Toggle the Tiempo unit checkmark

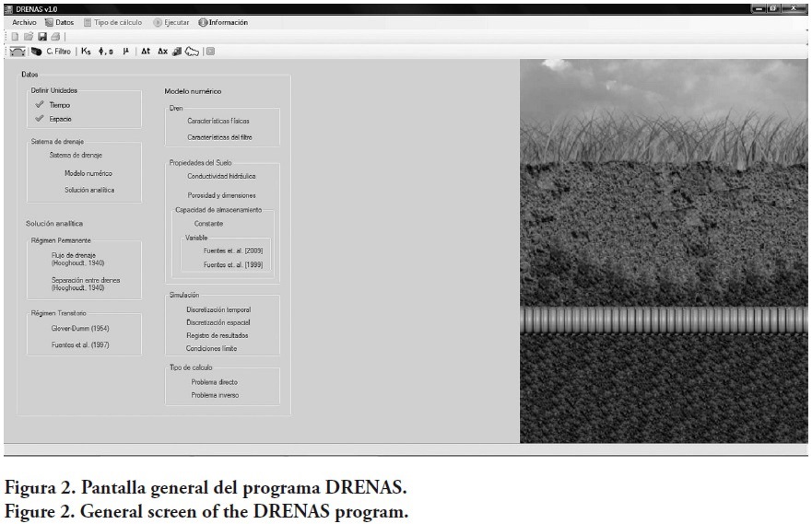(39, 105)
